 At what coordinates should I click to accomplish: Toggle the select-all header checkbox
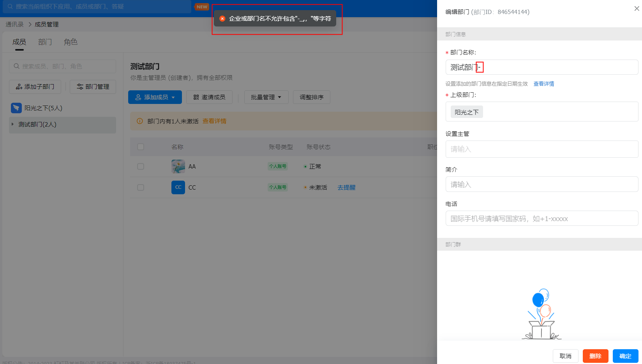point(141,147)
